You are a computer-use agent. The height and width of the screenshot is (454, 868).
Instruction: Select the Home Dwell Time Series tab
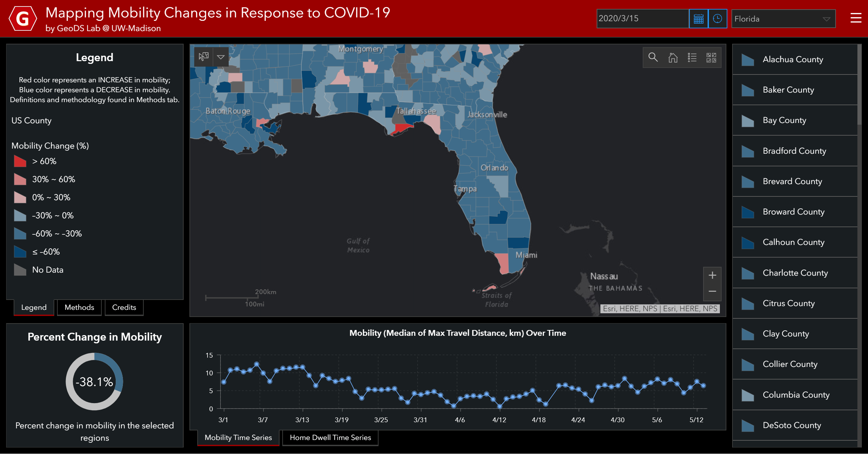(330, 438)
